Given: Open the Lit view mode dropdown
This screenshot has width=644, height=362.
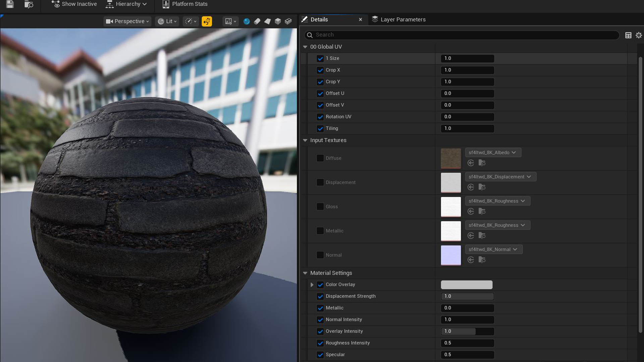Looking at the screenshot, I should 167,21.
